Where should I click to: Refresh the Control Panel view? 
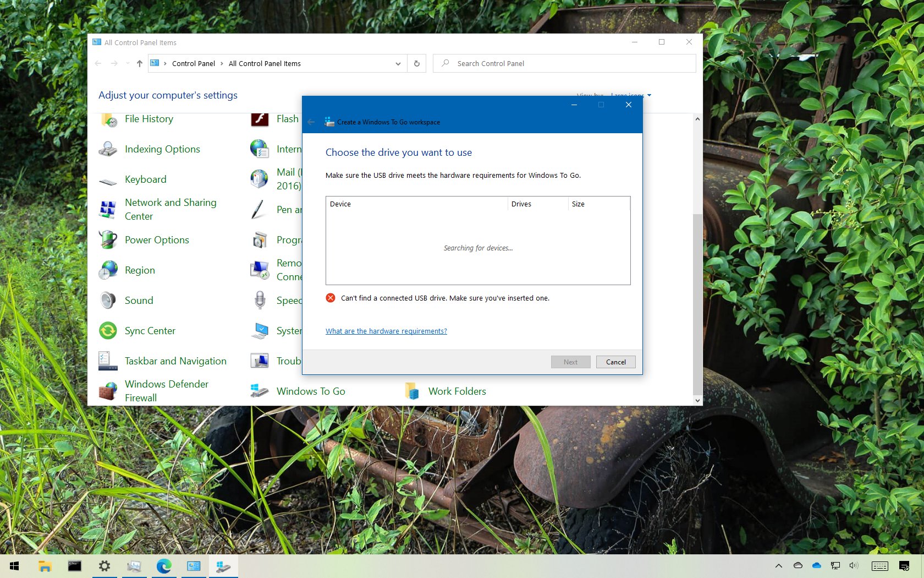click(416, 63)
